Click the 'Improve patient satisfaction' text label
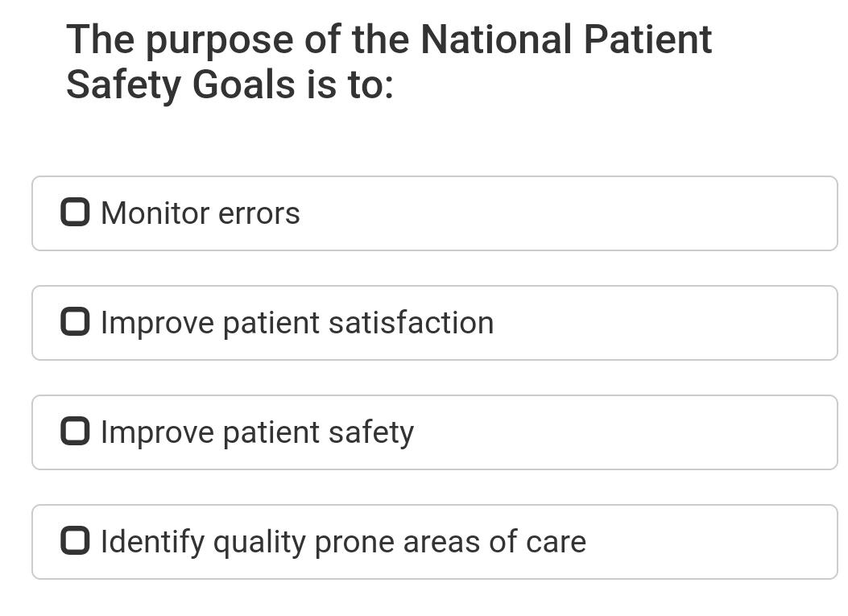This screenshot has width=848, height=616. (x=297, y=322)
